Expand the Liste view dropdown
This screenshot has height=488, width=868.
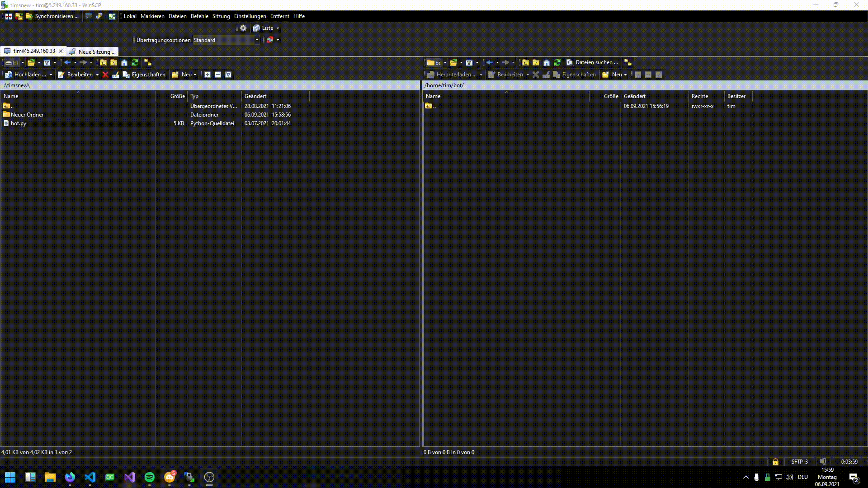click(278, 28)
